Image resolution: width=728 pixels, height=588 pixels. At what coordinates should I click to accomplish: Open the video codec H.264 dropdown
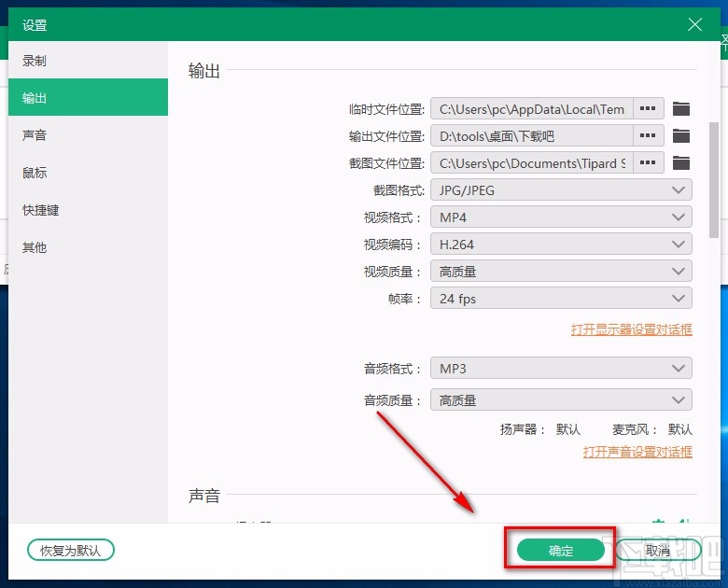coord(561,244)
